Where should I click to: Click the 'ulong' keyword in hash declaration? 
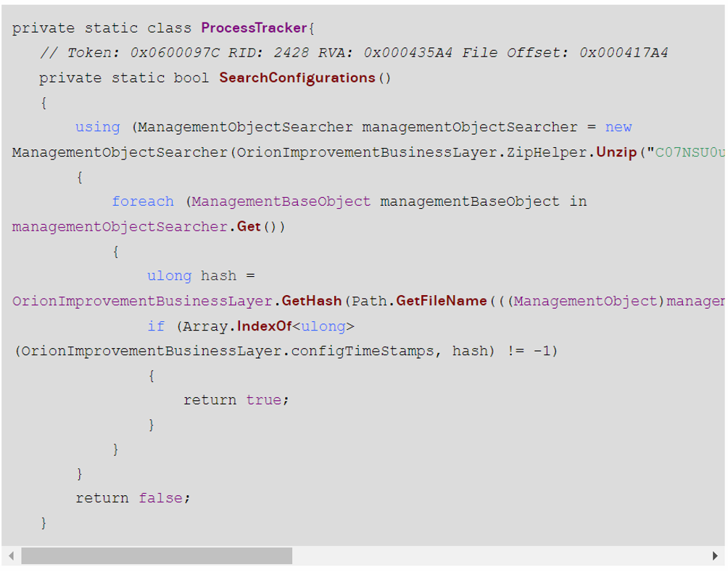(169, 276)
